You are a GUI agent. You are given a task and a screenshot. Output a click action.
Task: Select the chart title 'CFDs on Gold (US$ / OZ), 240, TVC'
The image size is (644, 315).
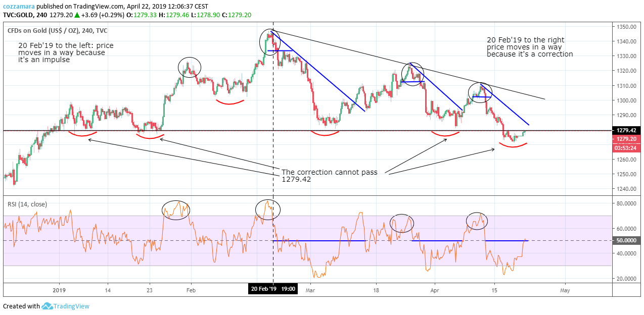click(58, 30)
